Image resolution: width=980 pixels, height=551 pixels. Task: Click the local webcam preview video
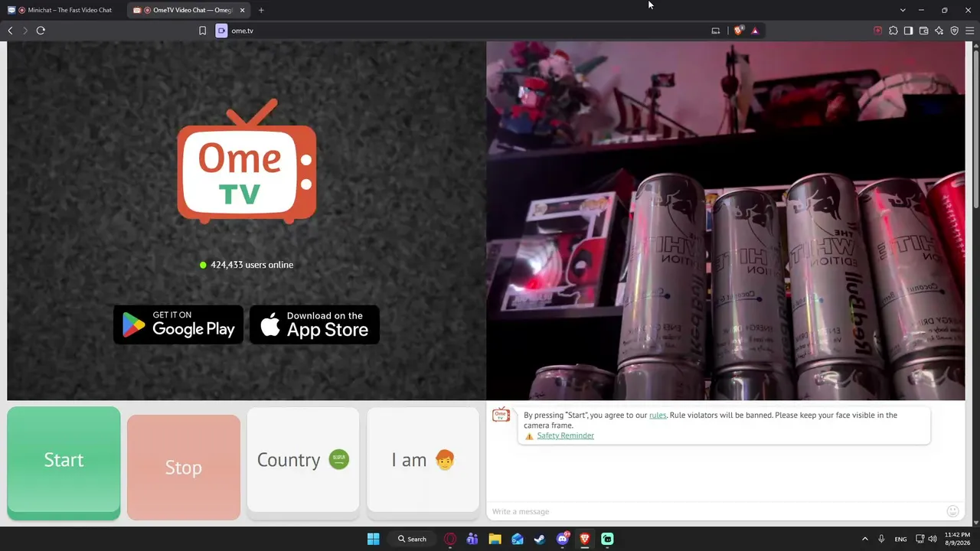point(726,220)
